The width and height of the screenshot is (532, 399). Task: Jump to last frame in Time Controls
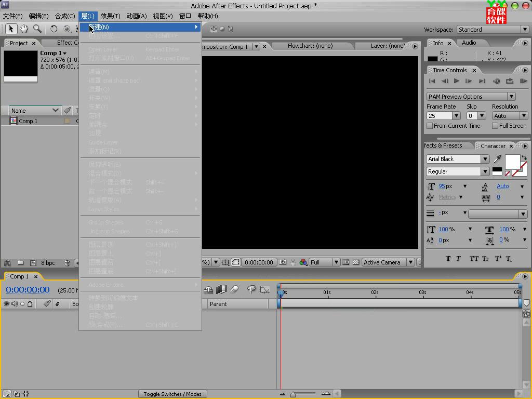[482, 81]
